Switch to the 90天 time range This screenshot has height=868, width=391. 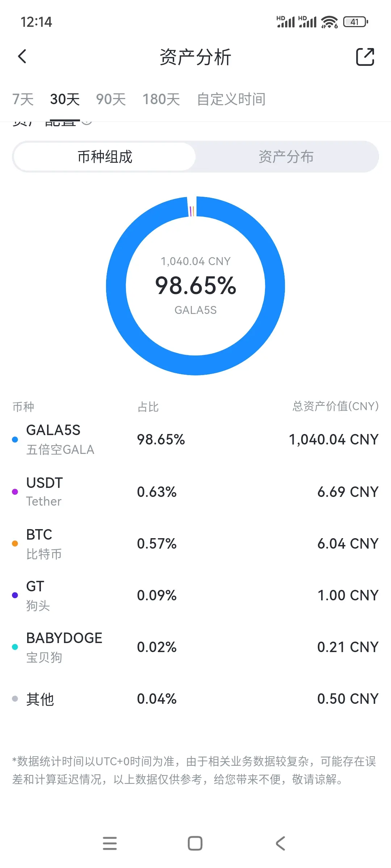111,99
